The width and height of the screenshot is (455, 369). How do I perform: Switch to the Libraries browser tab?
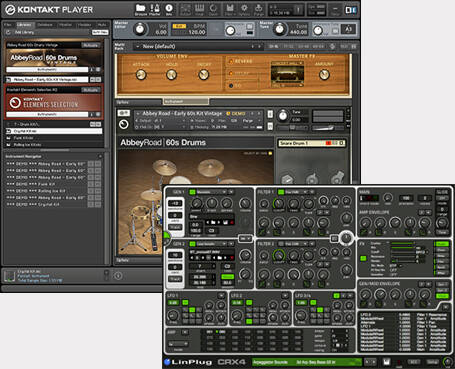coord(24,25)
